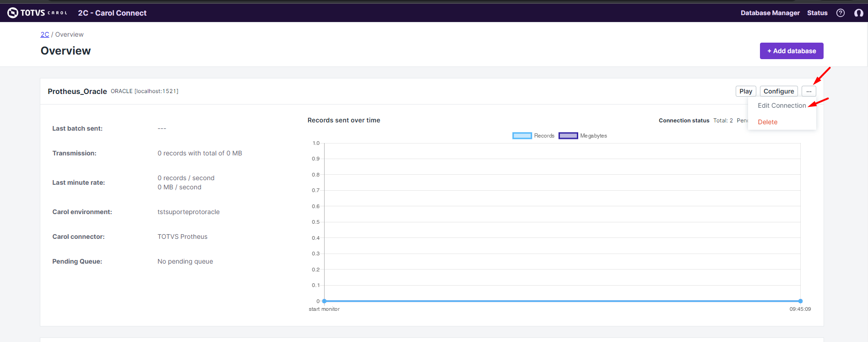The width and height of the screenshot is (868, 342).
Task: Click the Play button for Protheus_Oracle
Action: [745, 91]
